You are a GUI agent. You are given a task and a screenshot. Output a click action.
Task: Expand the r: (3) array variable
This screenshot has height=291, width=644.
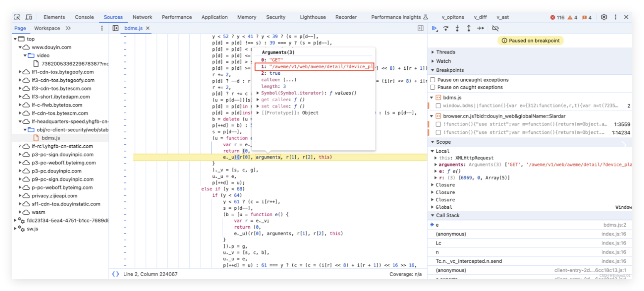click(435, 178)
